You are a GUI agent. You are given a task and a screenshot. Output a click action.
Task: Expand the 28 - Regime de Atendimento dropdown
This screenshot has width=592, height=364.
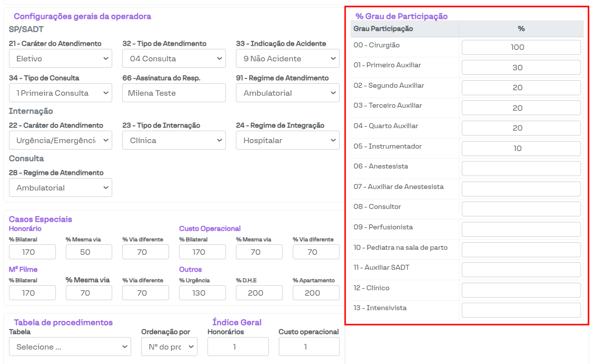[x=60, y=188]
